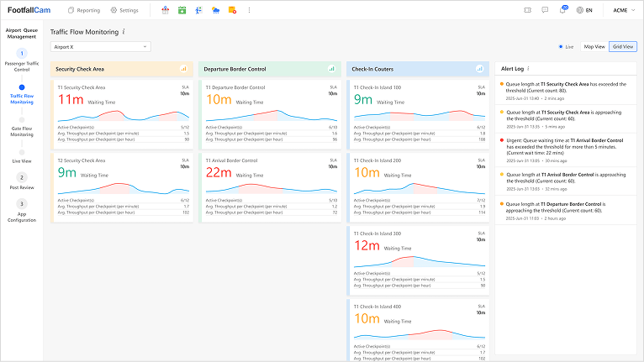Open Live View in sidebar
This screenshot has height=362, width=644.
(22, 157)
